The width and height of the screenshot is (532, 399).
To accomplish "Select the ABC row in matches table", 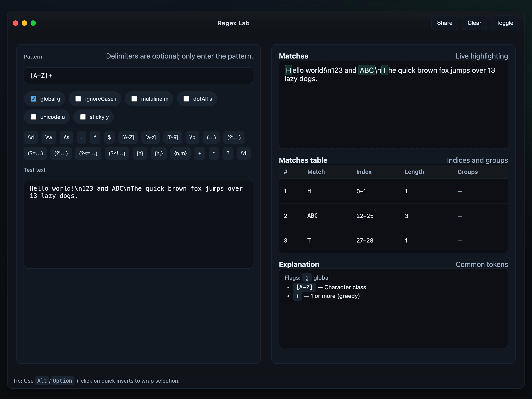I will (x=393, y=216).
